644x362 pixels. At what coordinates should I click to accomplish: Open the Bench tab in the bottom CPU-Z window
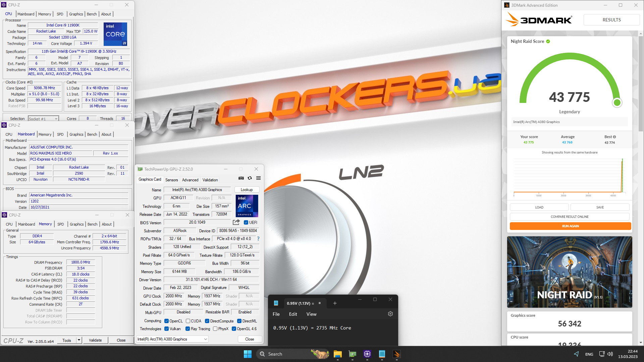click(x=93, y=224)
